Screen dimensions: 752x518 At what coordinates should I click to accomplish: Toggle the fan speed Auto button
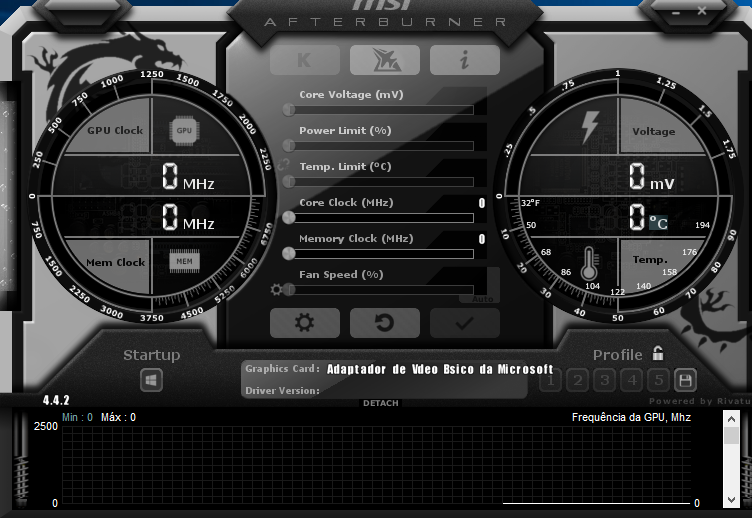point(482,299)
